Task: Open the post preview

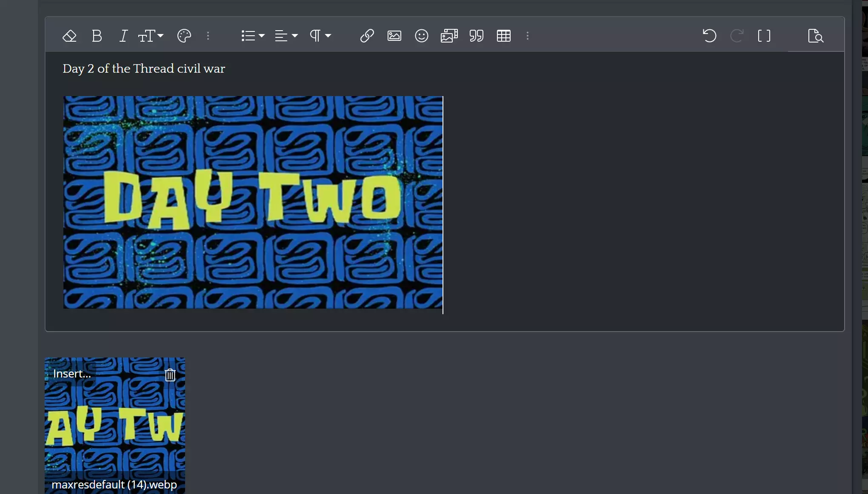Action: tap(816, 36)
